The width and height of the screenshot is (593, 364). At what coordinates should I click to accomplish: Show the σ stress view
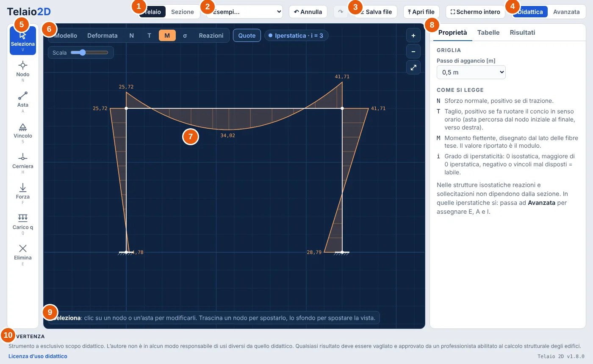(185, 36)
